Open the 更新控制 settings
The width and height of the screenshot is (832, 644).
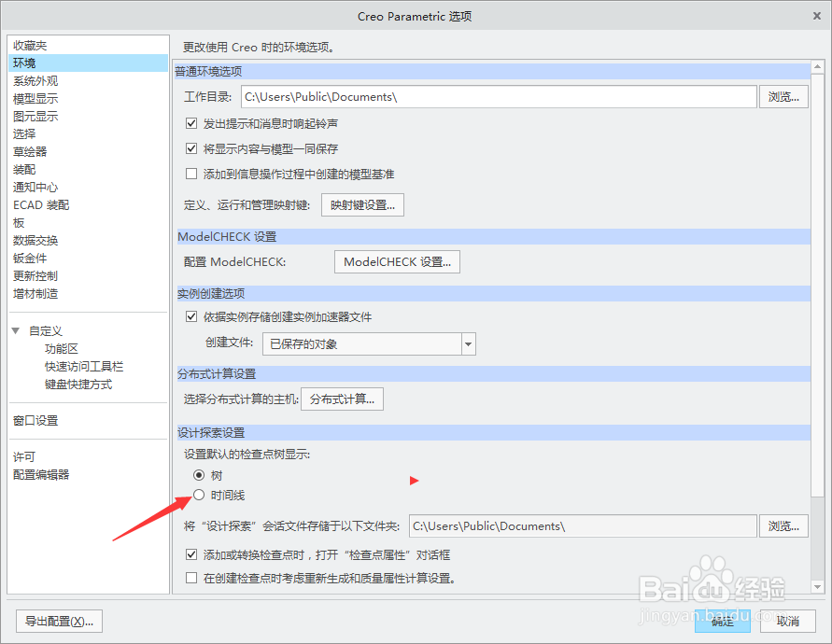click(x=35, y=276)
